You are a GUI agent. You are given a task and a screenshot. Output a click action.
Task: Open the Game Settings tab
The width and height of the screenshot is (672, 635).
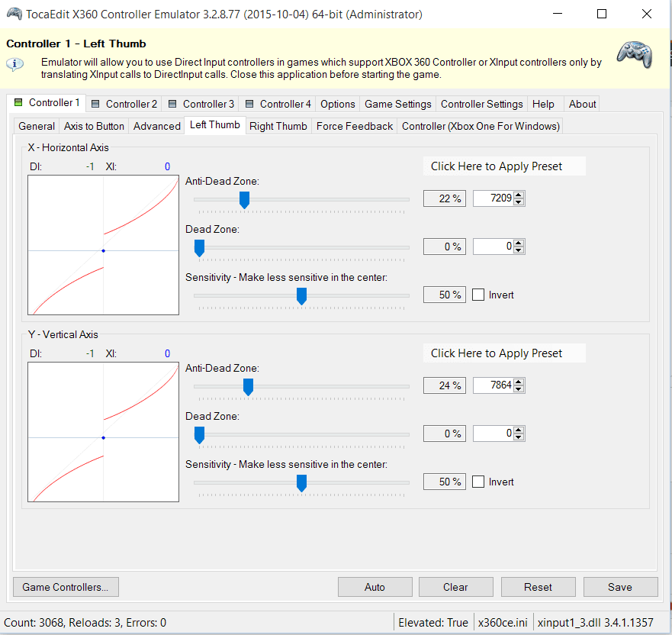tap(397, 104)
